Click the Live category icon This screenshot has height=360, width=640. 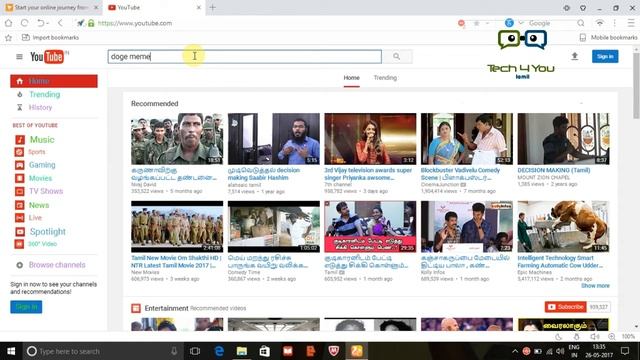click(20, 218)
